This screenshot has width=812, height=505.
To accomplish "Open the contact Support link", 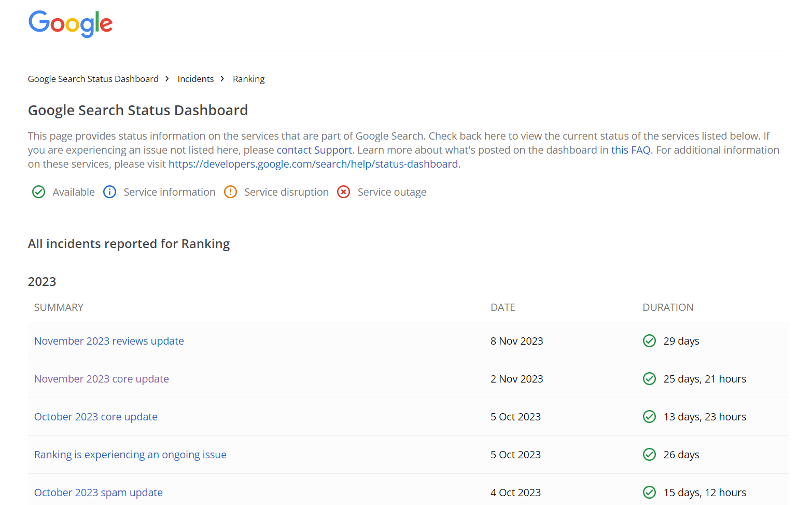I will tap(314, 150).
